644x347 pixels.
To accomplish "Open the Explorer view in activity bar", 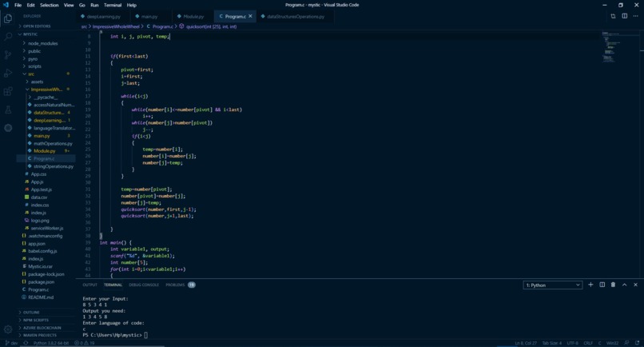I will tap(8, 19).
